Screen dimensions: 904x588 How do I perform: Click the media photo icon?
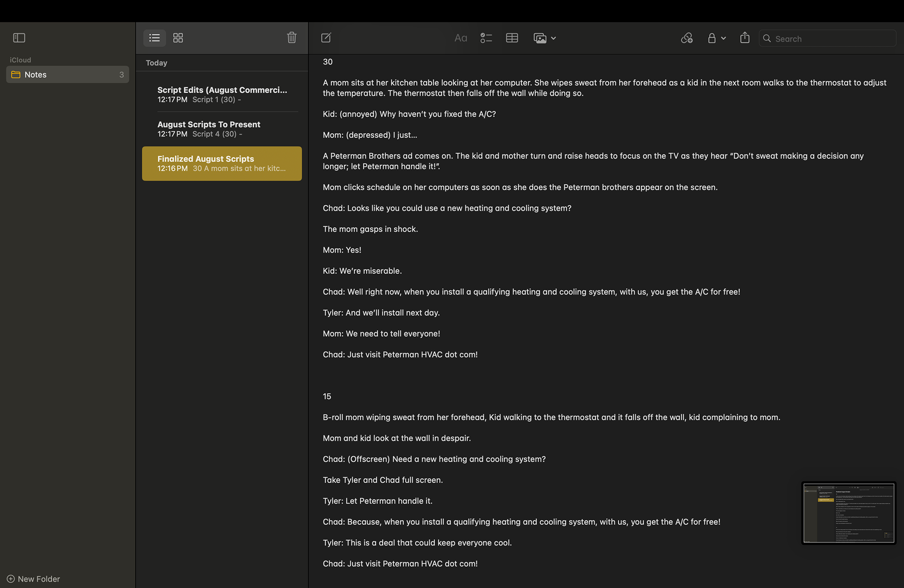coord(540,38)
